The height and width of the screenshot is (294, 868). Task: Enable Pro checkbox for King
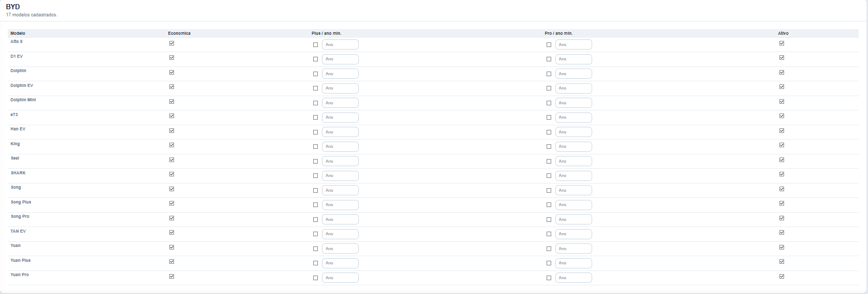pyautogui.click(x=549, y=146)
